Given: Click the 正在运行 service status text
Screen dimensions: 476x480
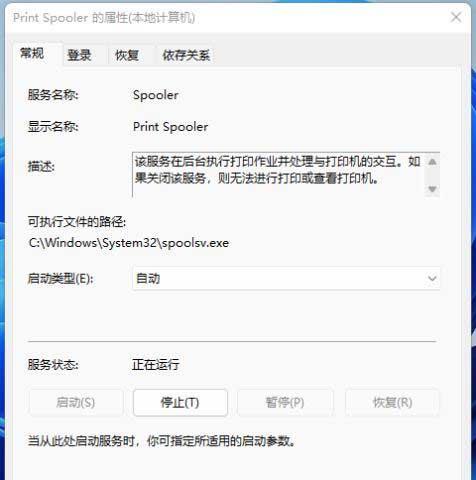Looking at the screenshot, I should pos(156,364).
